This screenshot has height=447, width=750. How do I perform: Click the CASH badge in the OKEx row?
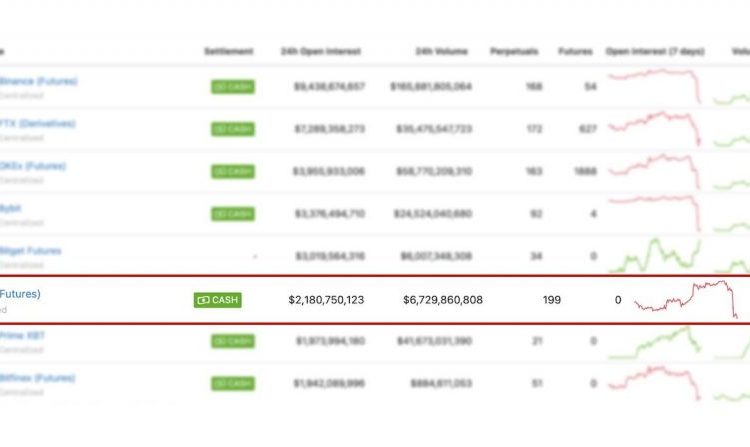click(233, 171)
